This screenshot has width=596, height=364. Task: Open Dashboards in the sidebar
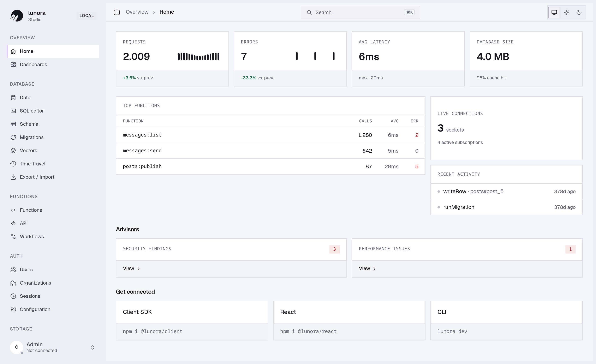coord(53,65)
